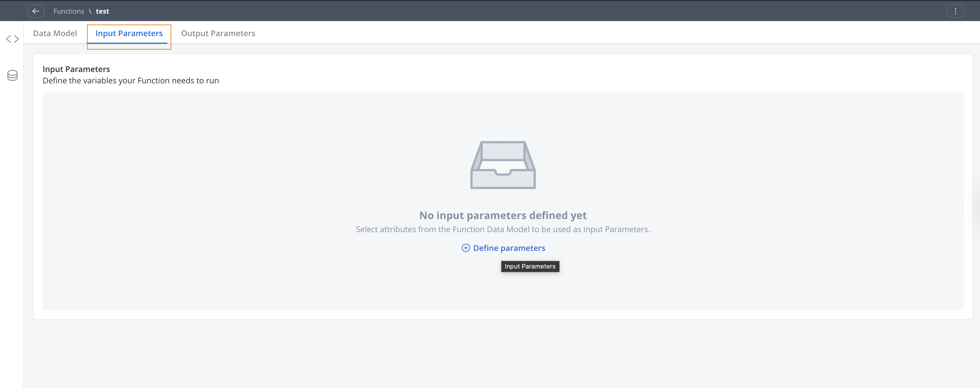Viewport: 980px width, 388px height.
Task: Click 'Define the variables your Function needs' text
Action: [x=130, y=80]
